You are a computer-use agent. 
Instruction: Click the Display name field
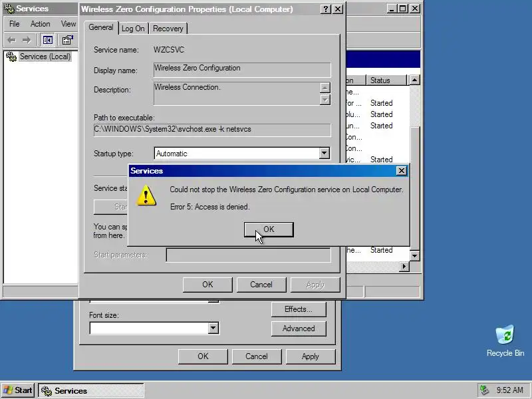(x=242, y=70)
